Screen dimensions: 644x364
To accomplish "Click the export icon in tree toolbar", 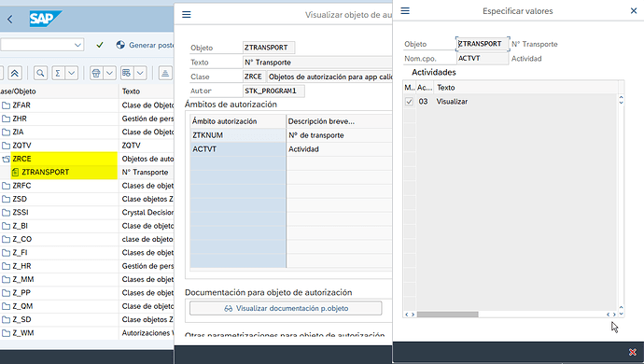I will 165,73.
